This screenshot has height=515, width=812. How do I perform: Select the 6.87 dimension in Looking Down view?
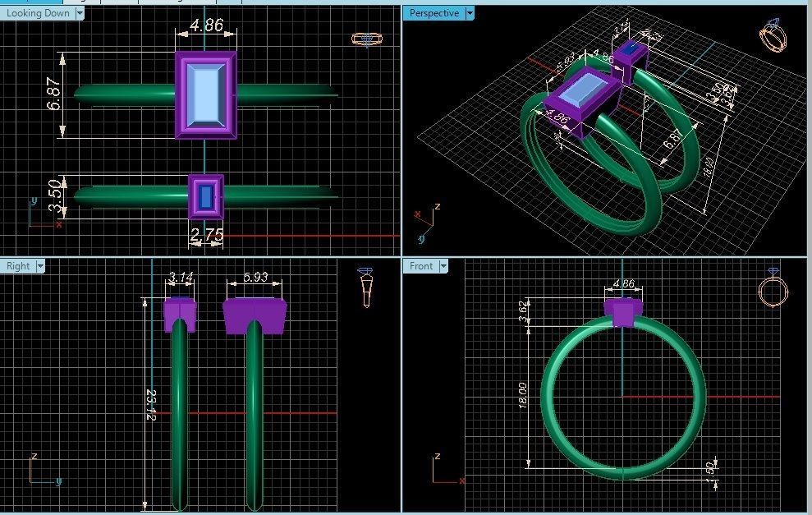coord(54,94)
